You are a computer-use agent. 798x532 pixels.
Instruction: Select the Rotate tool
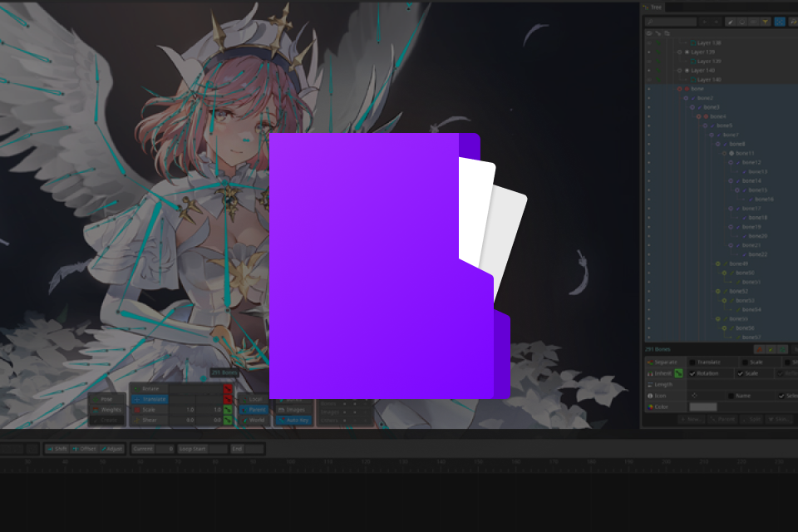tap(150, 389)
